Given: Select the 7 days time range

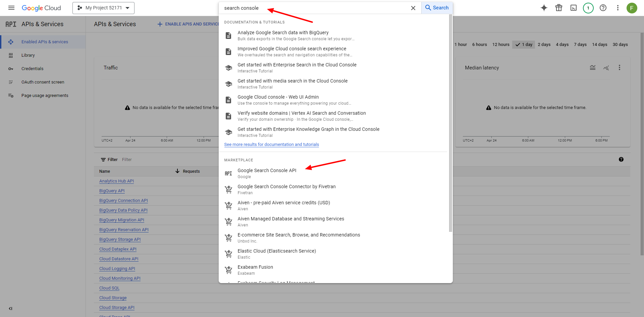Looking at the screenshot, I should point(580,45).
